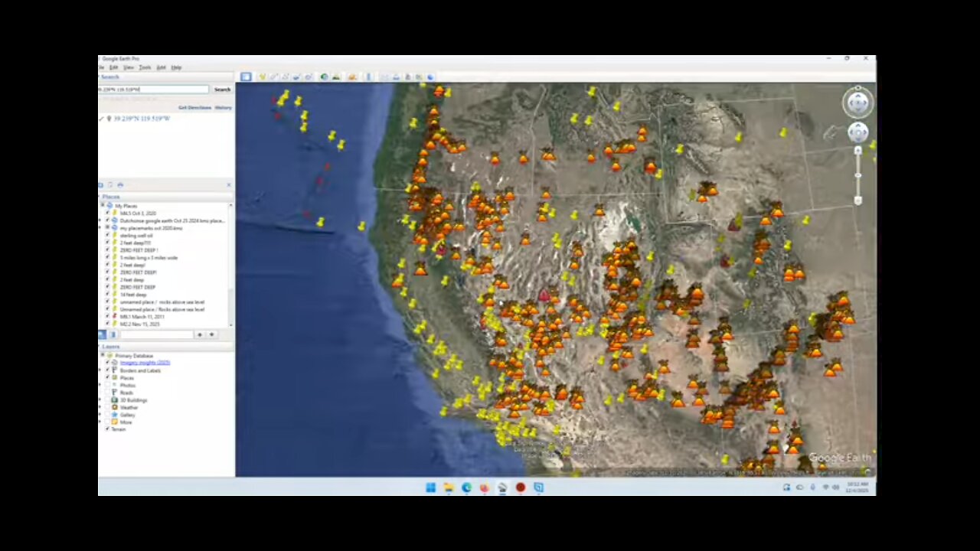
Task: Toggle sunlight across the landscape toolbar icon
Action: click(x=336, y=77)
